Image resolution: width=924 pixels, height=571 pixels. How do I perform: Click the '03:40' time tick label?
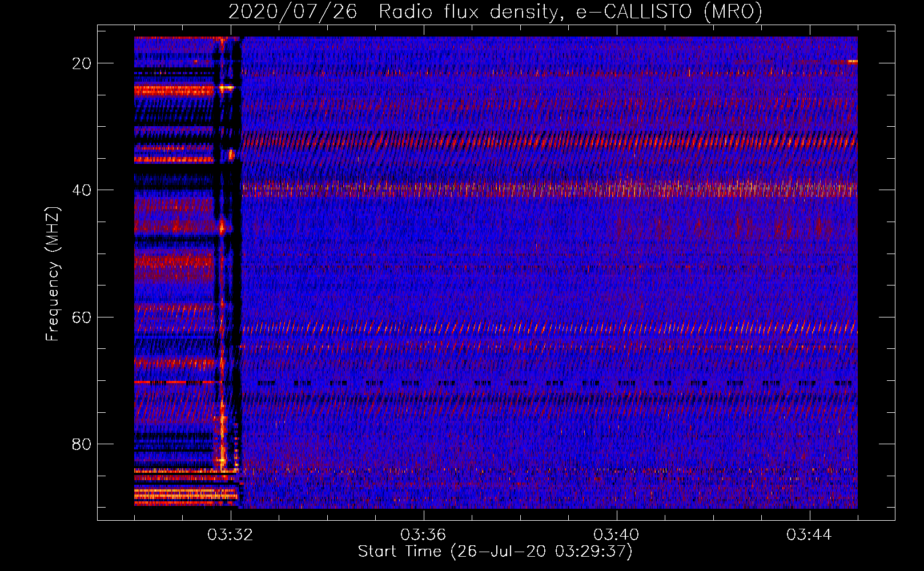pos(616,535)
